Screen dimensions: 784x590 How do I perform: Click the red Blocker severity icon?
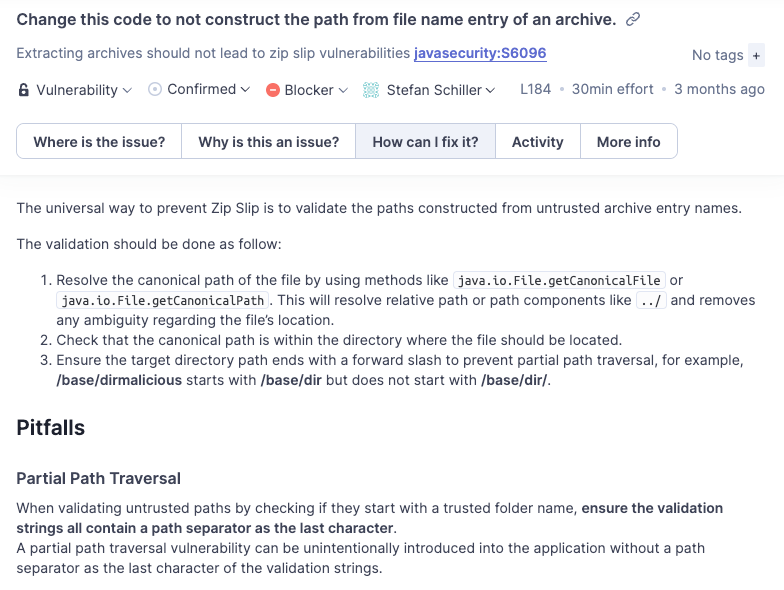coord(273,90)
